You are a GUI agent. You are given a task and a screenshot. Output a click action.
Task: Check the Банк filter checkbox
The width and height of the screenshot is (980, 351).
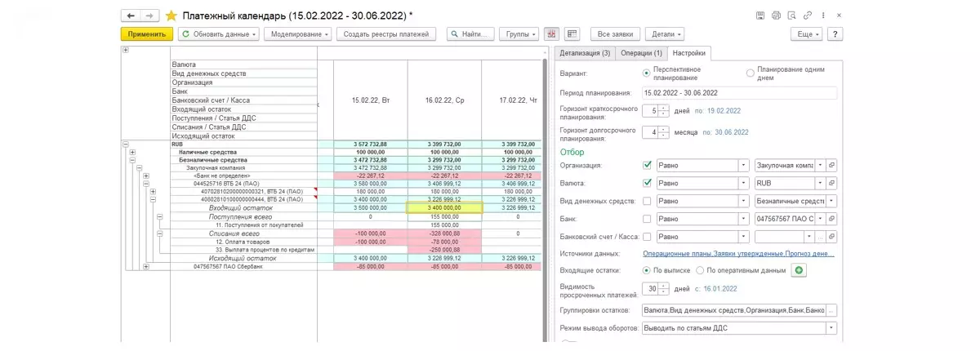pos(648,219)
